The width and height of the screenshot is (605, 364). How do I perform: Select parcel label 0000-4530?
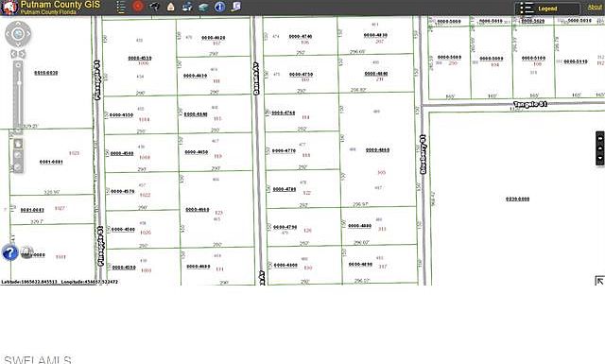[140, 59]
